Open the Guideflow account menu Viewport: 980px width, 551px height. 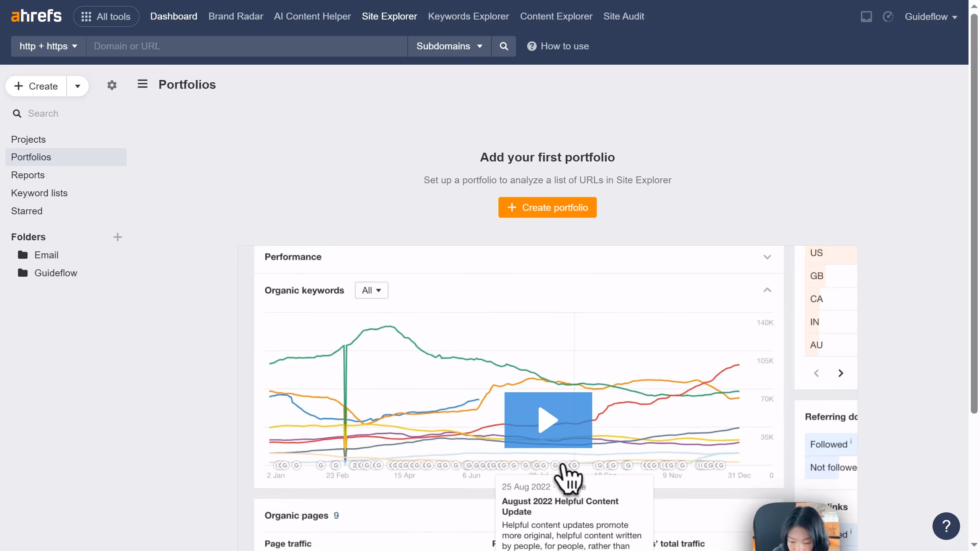931,17
